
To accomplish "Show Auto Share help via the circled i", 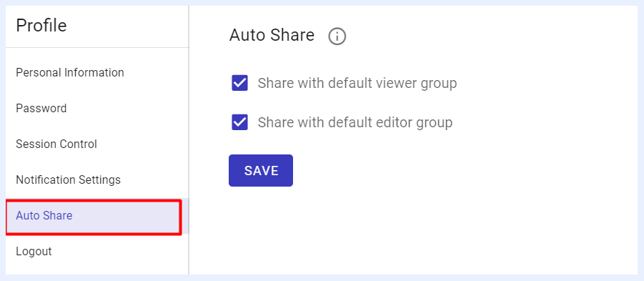I will click(337, 36).
